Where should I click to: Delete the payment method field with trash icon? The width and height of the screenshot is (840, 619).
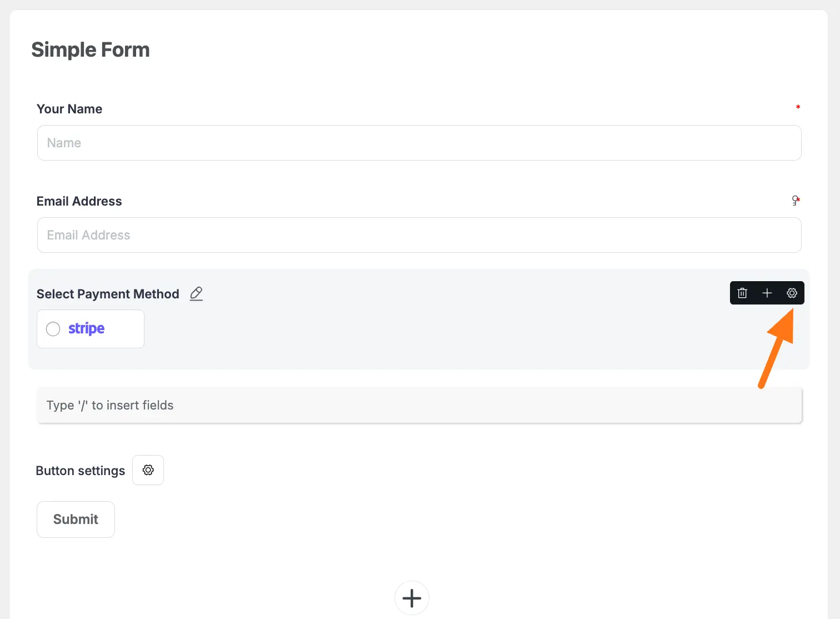click(742, 293)
